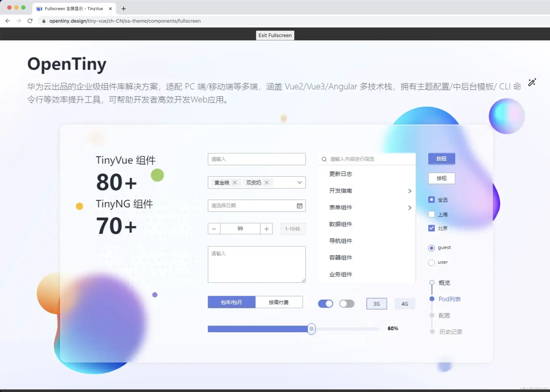Switch to the 按需付费 tab
This screenshot has width=550, height=392.
[279, 302]
